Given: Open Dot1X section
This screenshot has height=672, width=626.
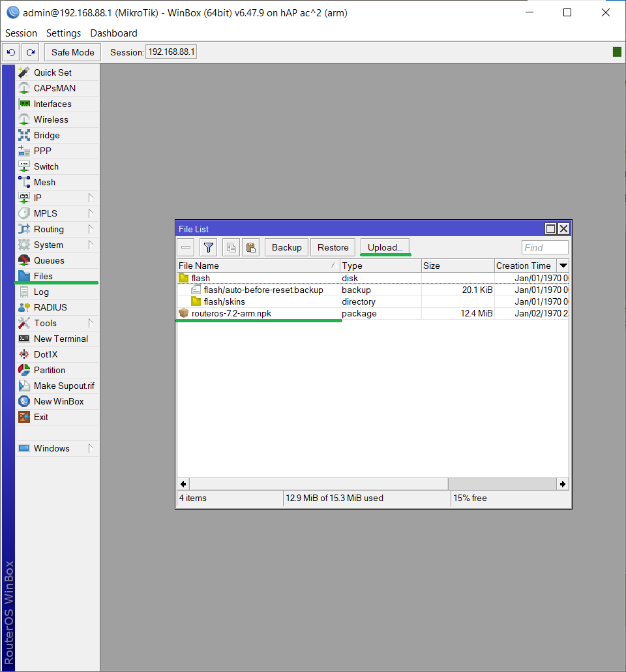Looking at the screenshot, I should click(57, 354).
